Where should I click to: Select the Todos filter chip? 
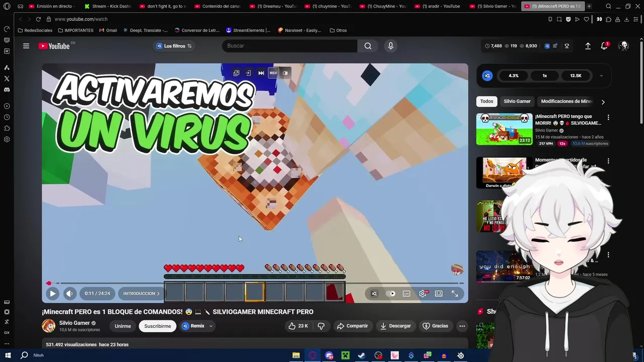pos(487,101)
